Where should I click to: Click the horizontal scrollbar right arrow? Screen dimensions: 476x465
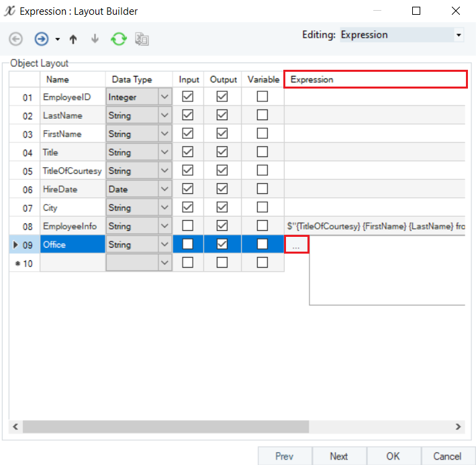point(458,427)
